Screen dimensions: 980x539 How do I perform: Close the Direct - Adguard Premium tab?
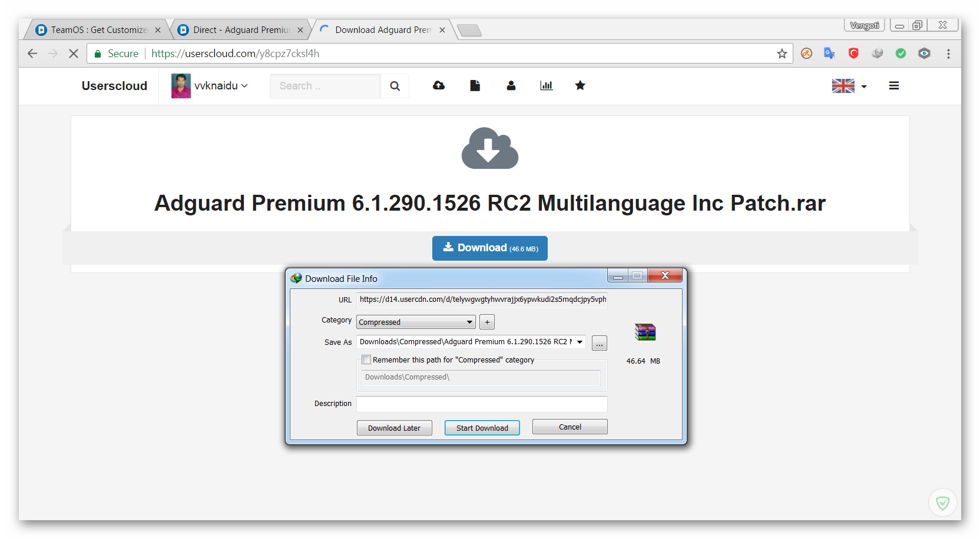click(x=300, y=30)
